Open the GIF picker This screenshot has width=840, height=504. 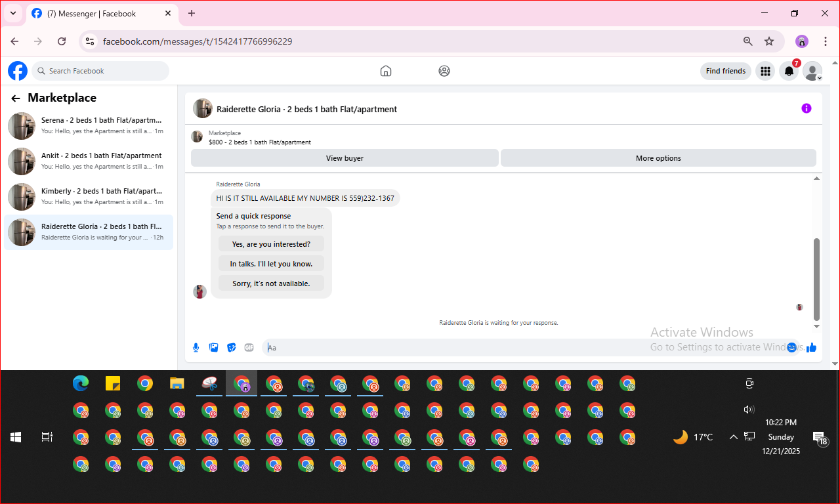(249, 347)
